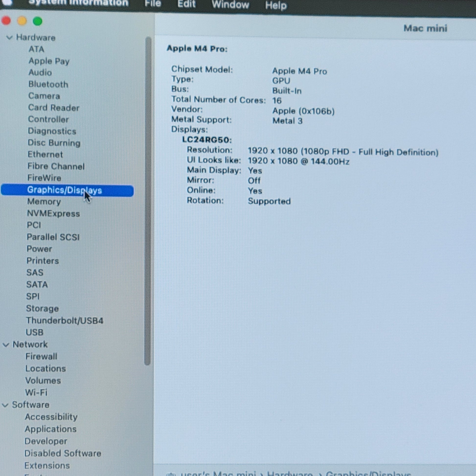Select Bluetooth in the Hardware list
The height and width of the screenshot is (476, 476).
point(48,84)
